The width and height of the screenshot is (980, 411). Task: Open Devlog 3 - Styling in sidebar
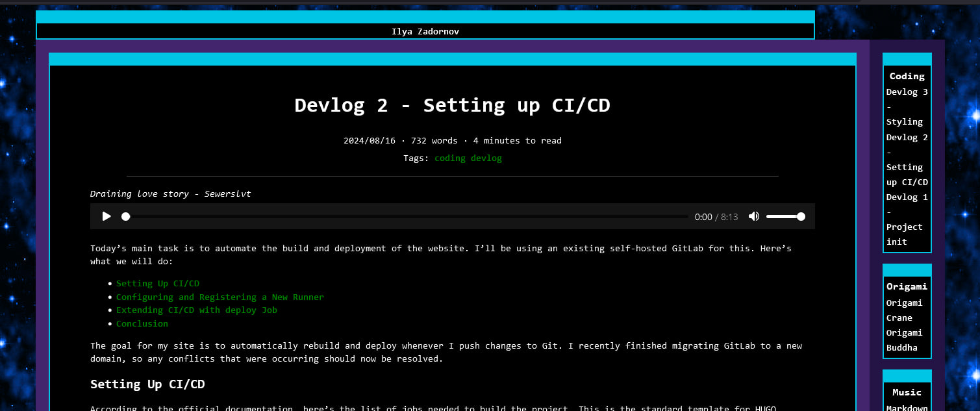(x=907, y=106)
